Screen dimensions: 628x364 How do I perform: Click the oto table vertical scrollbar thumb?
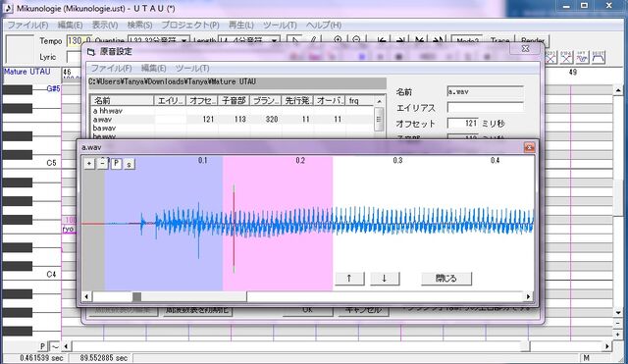coord(379,120)
